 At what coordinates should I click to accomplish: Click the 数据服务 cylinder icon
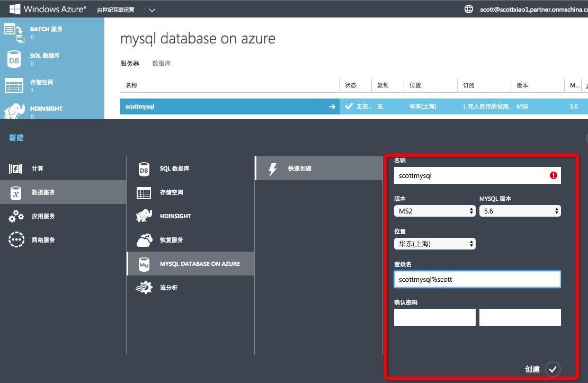[16, 192]
